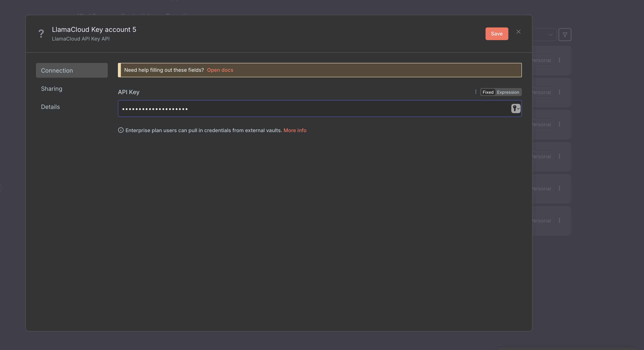Open three-dot menu of fourth Personal credential card
Screen dimensions: 644x350
(559, 156)
